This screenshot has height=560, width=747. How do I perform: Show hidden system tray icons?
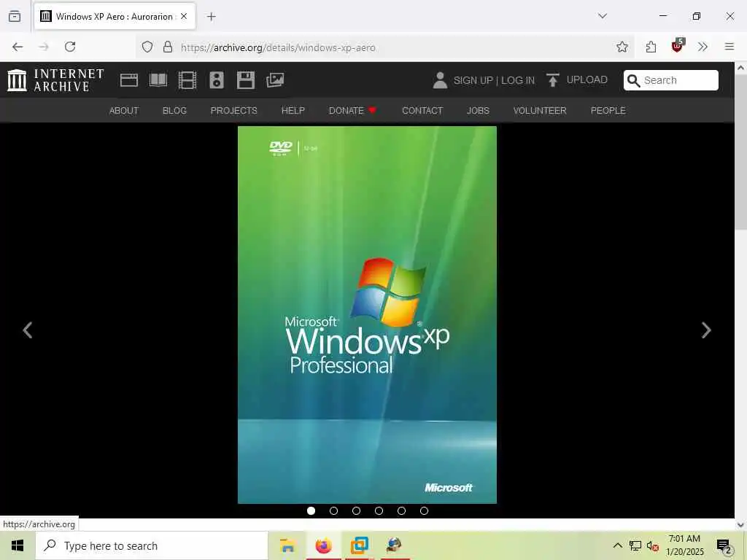[x=617, y=545]
